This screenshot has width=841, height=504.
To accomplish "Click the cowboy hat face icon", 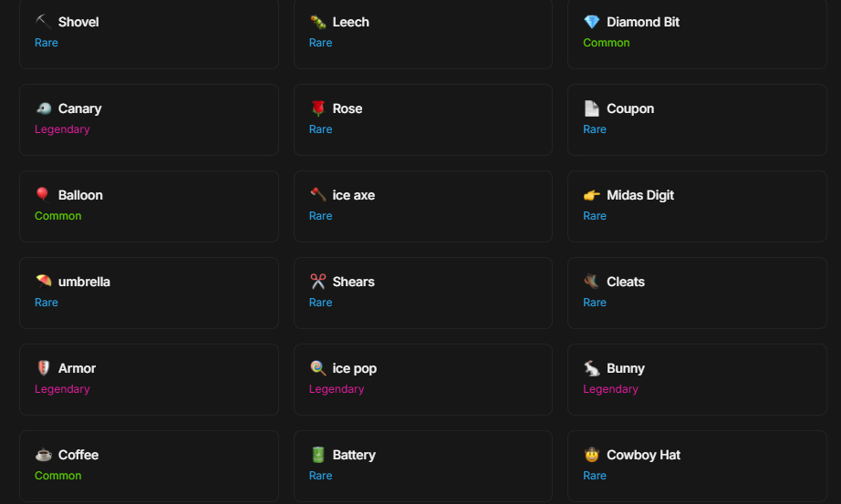I will [592, 455].
